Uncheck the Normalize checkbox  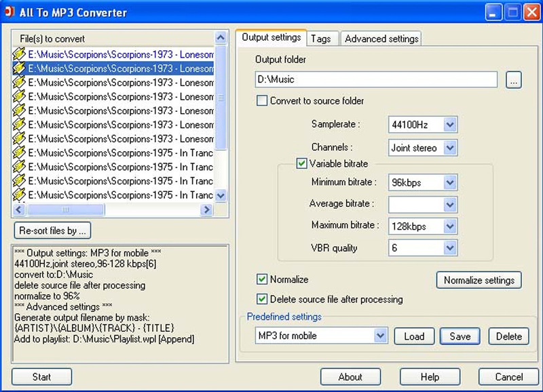pyautogui.click(x=262, y=279)
